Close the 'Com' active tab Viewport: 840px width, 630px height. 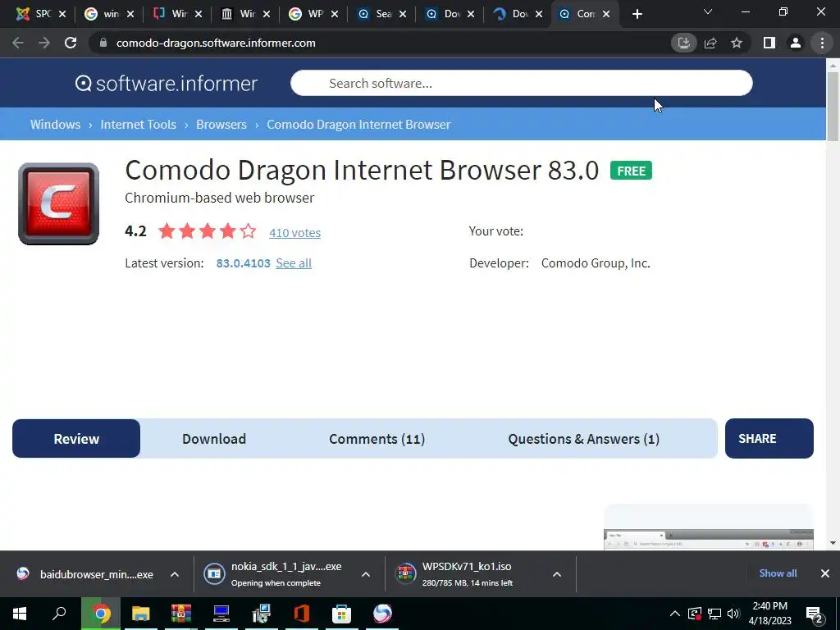[x=606, y=14]
